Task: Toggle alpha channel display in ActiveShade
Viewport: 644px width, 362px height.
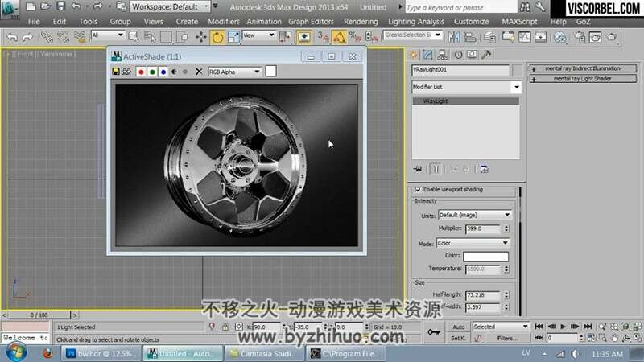Action: click(174, 72)
